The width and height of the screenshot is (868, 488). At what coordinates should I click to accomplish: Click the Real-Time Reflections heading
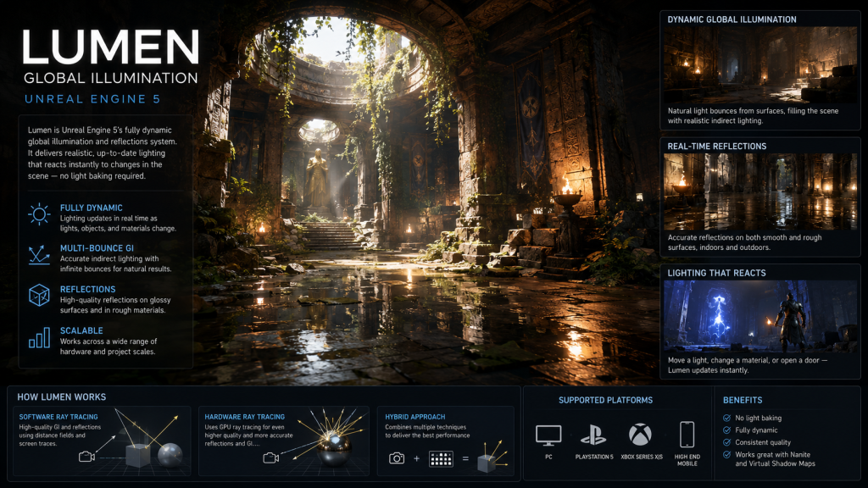(717, 146)
